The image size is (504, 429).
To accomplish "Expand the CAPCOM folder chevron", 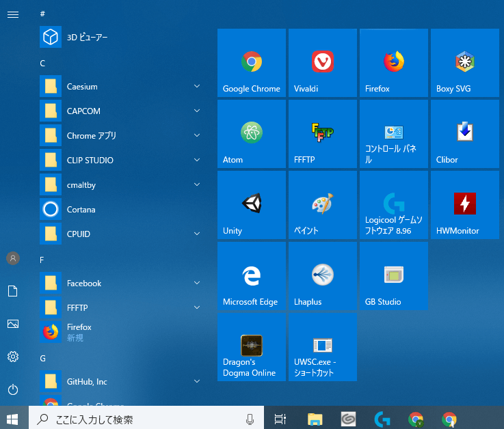I will [x=197, y=111].
